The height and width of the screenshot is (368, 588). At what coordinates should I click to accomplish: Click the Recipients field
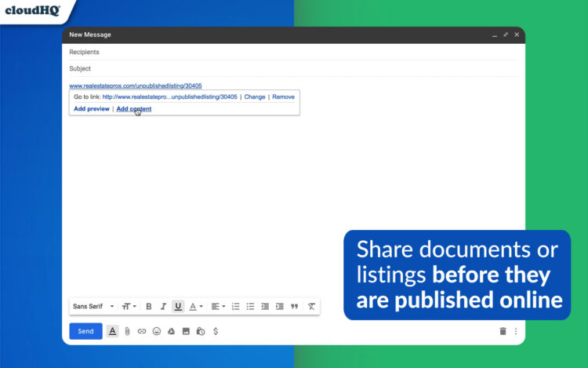tap(294, 52)
